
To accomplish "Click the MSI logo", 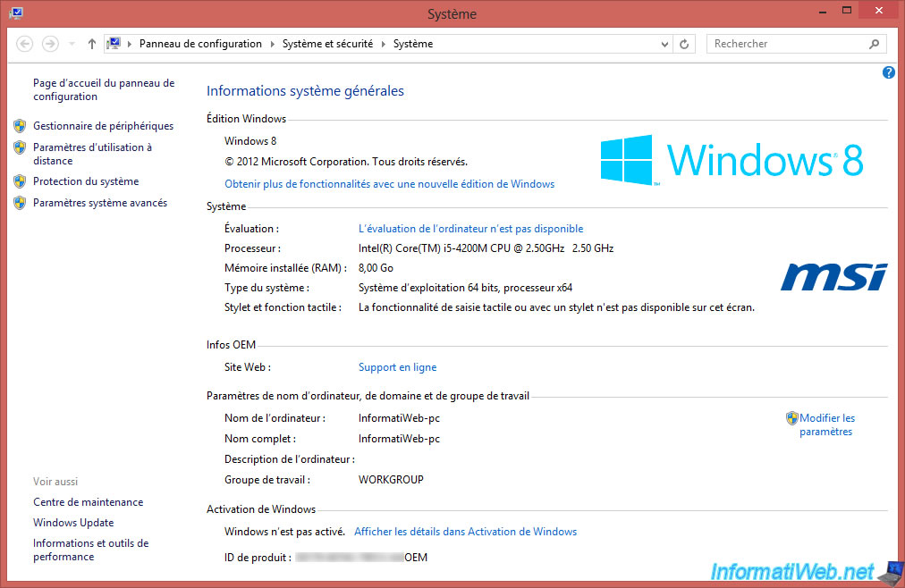I will (x=834, y=277).
